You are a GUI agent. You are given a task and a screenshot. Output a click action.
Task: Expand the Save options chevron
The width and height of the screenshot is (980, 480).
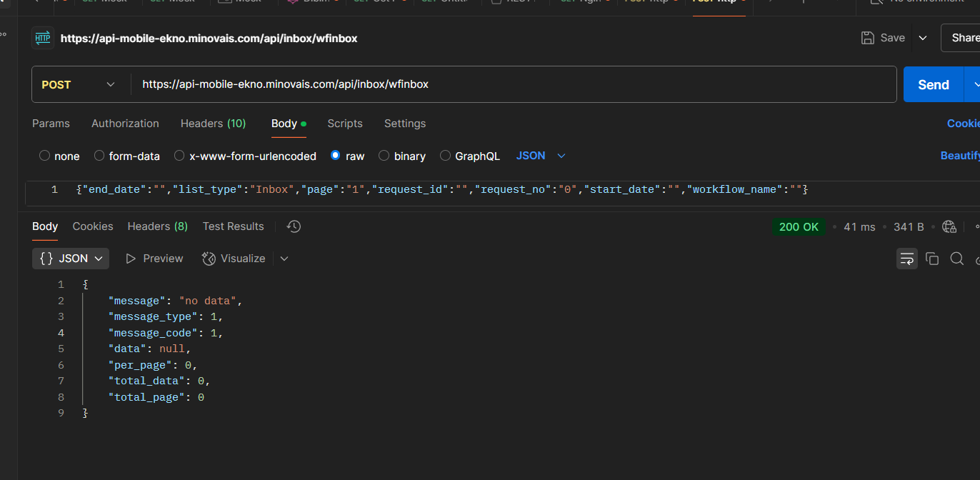(x=923, y=38)
